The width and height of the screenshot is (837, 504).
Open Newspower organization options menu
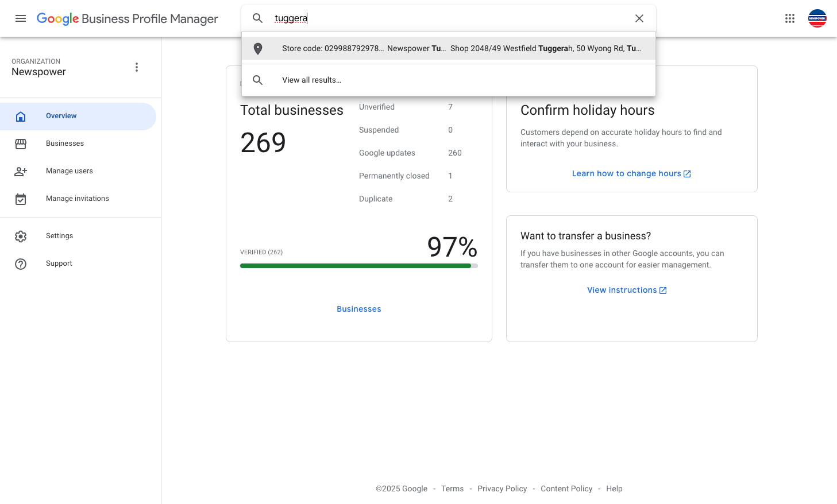(137, 67)
